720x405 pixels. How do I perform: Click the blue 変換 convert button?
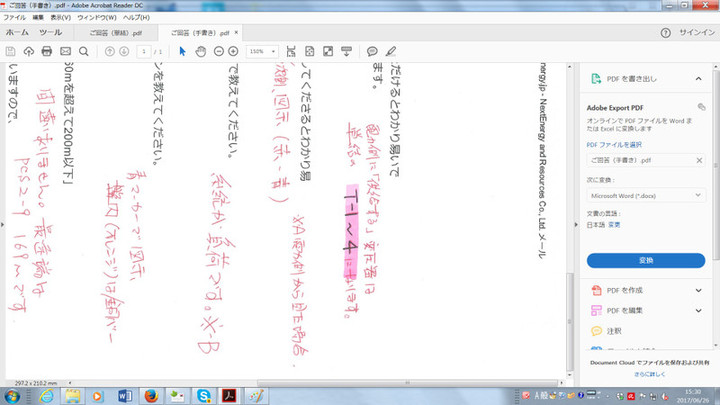pyautogui.click(x=645, y=260)
